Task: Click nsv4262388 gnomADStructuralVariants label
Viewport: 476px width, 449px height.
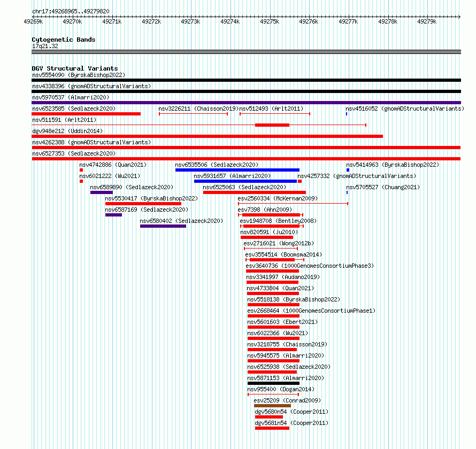Action: (91, 142)
